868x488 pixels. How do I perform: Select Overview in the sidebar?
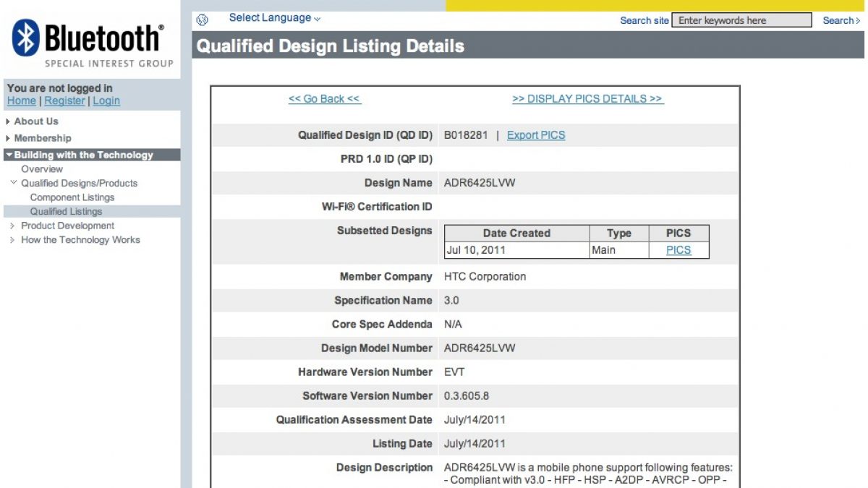[x=42, y=169]
